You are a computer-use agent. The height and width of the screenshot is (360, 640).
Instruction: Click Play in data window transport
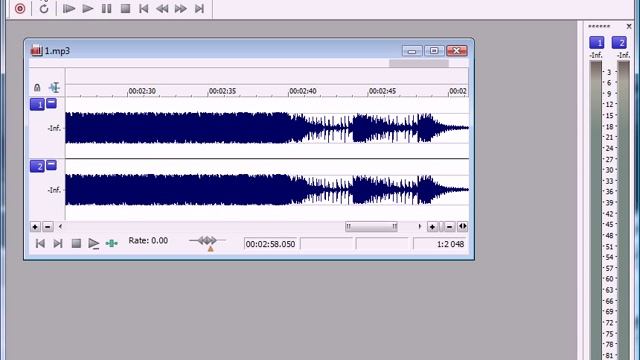(x=93, y=244)
